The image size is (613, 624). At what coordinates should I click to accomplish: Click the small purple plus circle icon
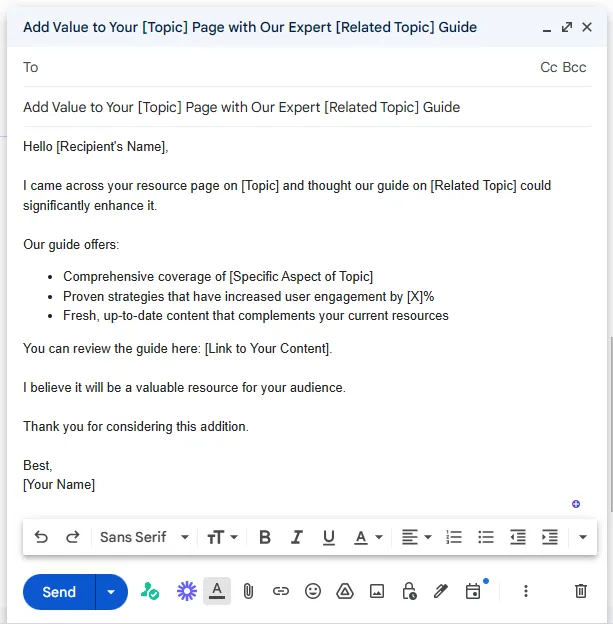(576, 504)
